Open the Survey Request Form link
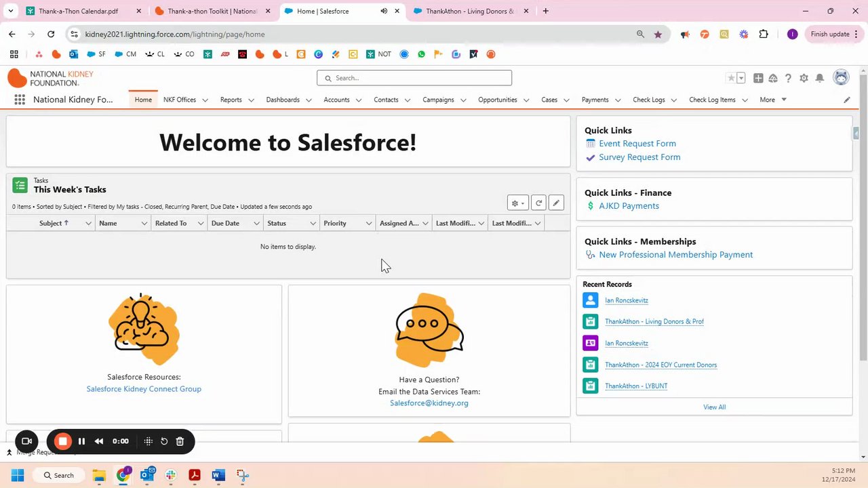This screenshot has width=868, height=488. [x=639, y=157]
